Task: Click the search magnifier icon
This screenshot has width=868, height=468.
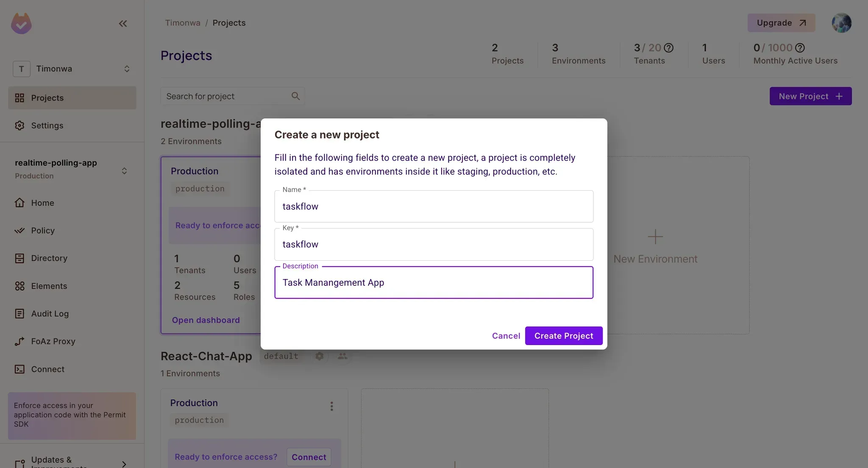Action: click(295, 96)
